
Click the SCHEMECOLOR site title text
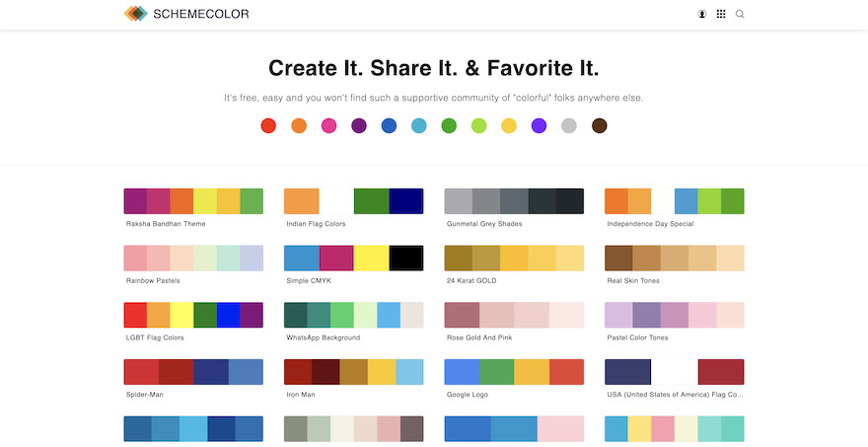click(x=201, y=15)
